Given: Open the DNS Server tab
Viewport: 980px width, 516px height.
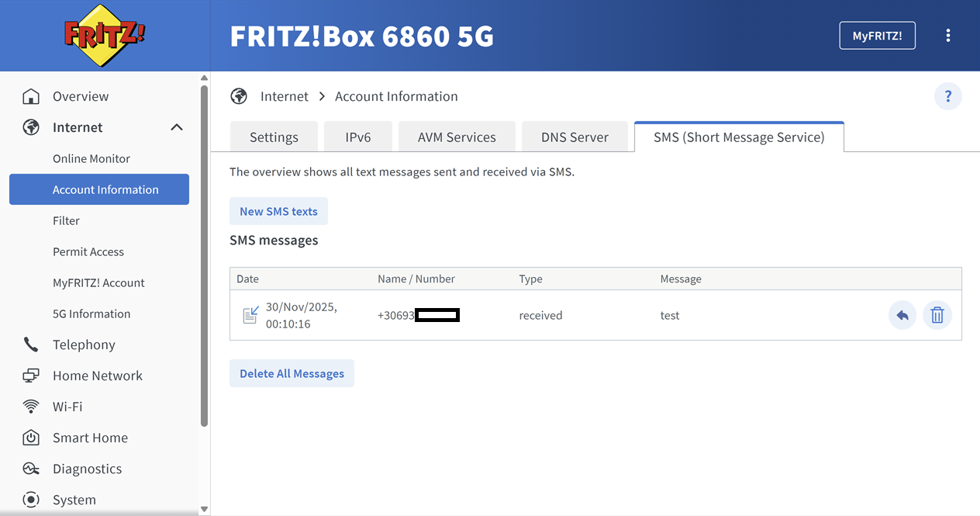Looking at the screenshot, I should (x=575, y=137).
